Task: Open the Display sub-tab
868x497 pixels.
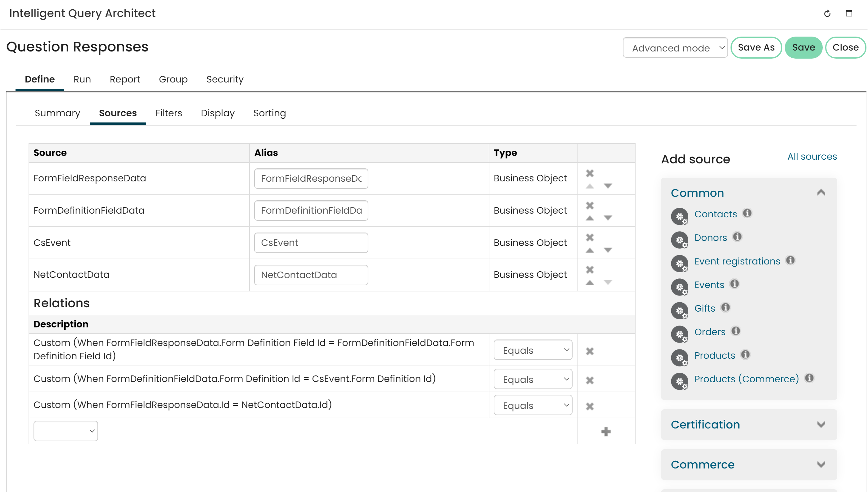Action: 218,113
